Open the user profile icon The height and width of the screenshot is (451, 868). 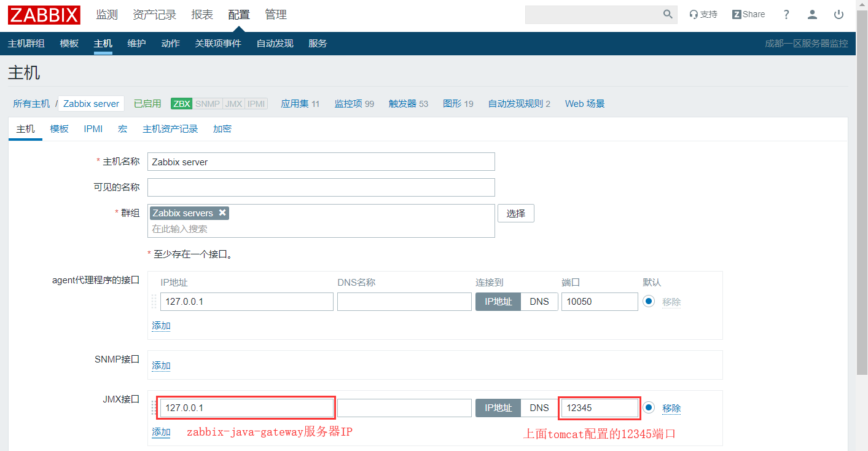pos(813,14)
